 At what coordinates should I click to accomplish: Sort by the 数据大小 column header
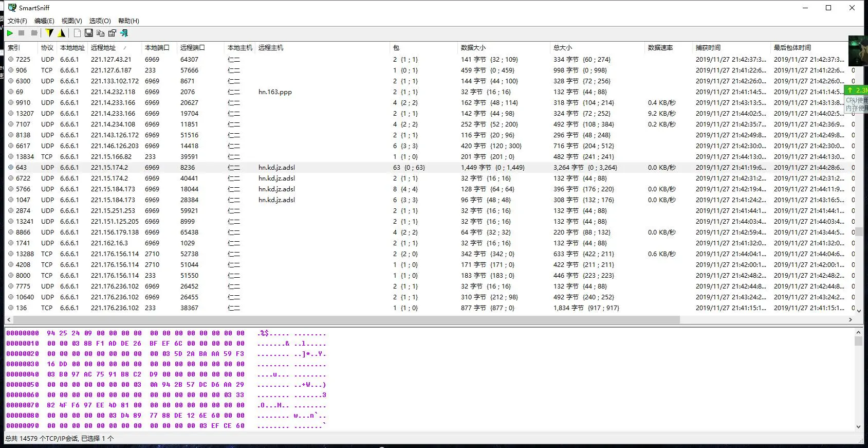tap(504, 47)
